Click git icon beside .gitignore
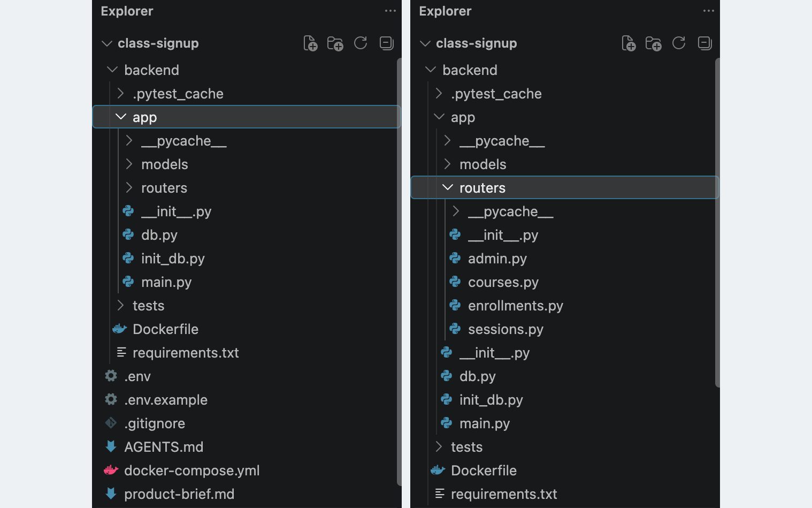Viewport: 812px width, 508px height. tap(111, 423)
